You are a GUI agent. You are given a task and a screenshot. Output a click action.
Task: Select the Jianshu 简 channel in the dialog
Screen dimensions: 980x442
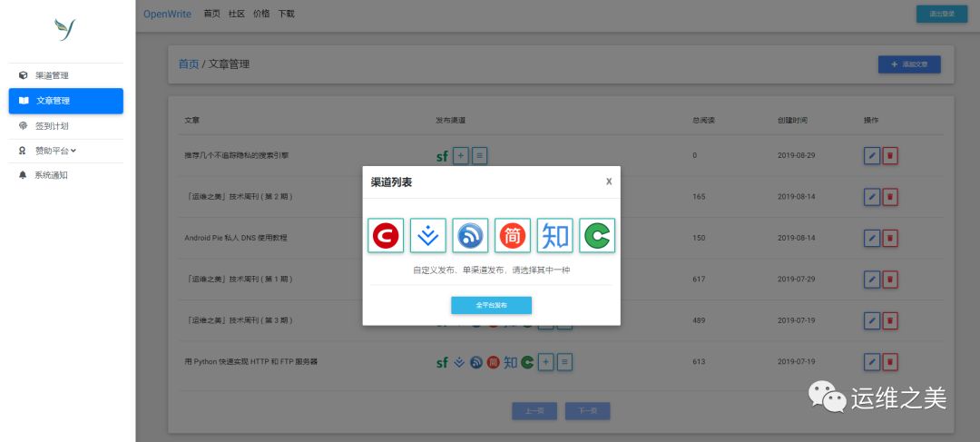[513, 236]
